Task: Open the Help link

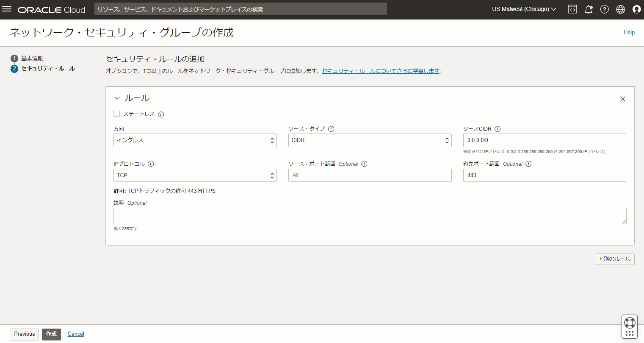Action: [x=629, y=33]
